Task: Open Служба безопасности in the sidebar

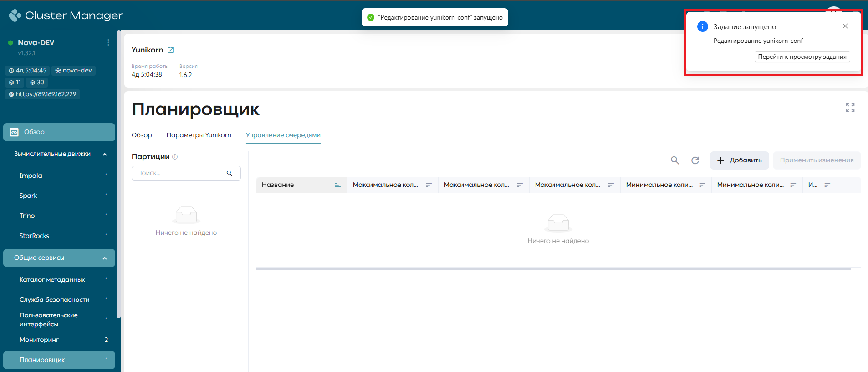Action: click(x=59, y=300)
